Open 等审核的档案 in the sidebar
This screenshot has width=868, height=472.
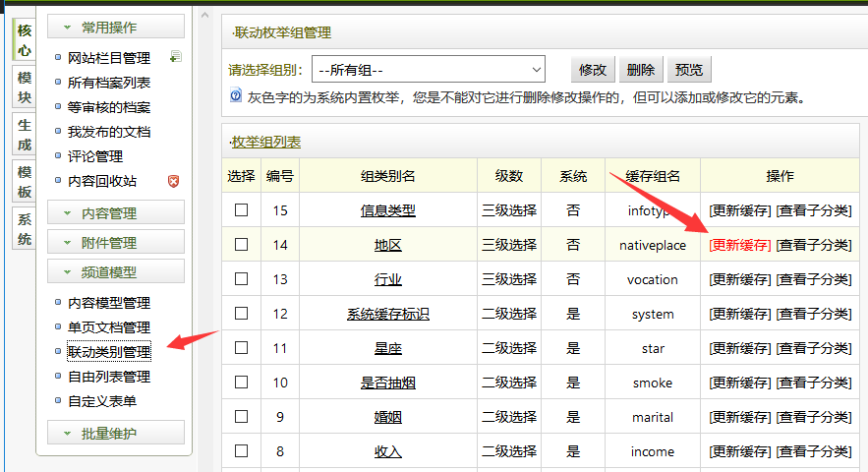108,107
